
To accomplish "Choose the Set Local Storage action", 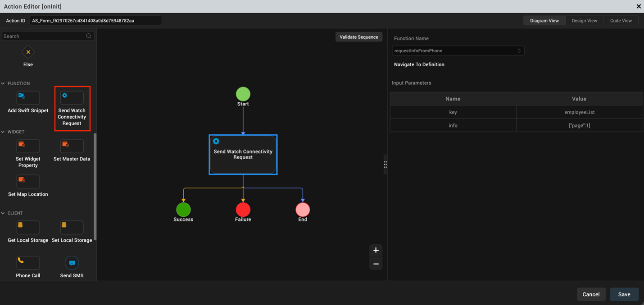I will click(72, 228).
